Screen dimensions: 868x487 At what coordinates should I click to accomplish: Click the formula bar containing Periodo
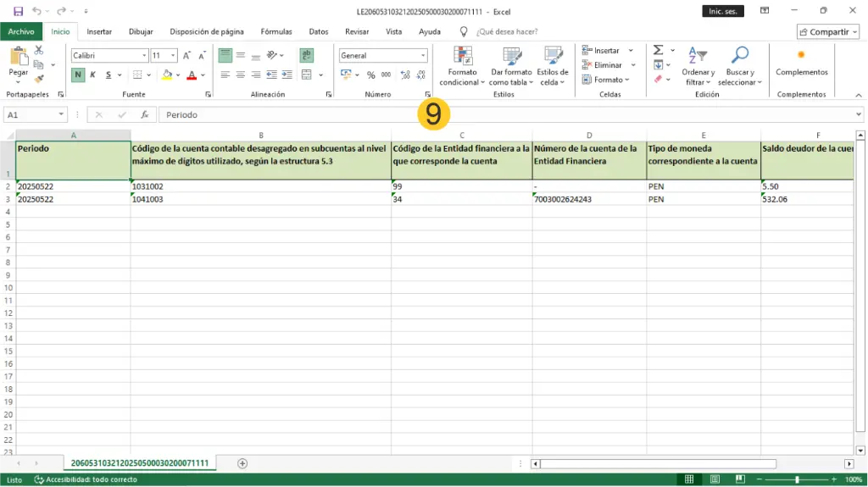tap(509, 114)
